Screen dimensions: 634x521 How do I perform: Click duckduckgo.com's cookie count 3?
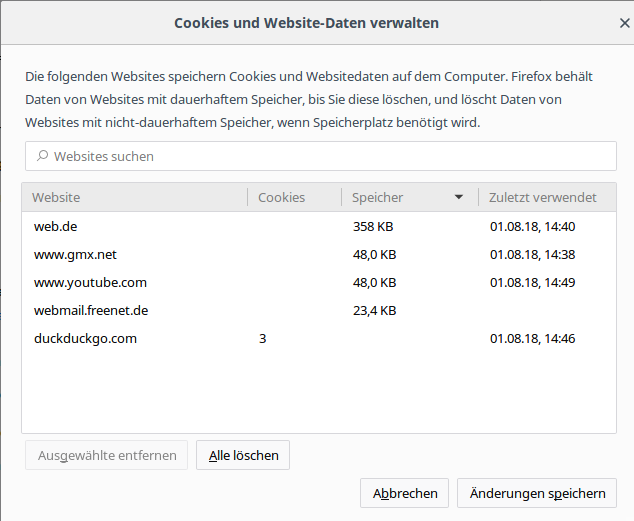coord(263,339)
